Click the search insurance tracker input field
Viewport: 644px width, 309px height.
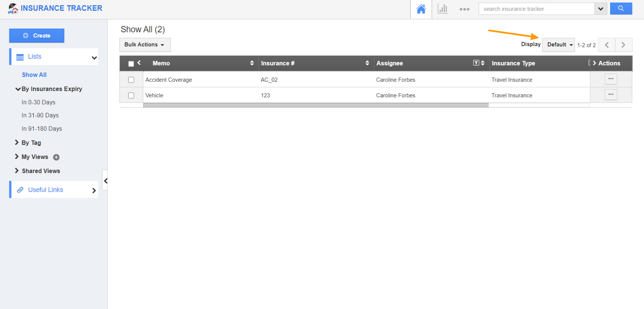point(537,9)
